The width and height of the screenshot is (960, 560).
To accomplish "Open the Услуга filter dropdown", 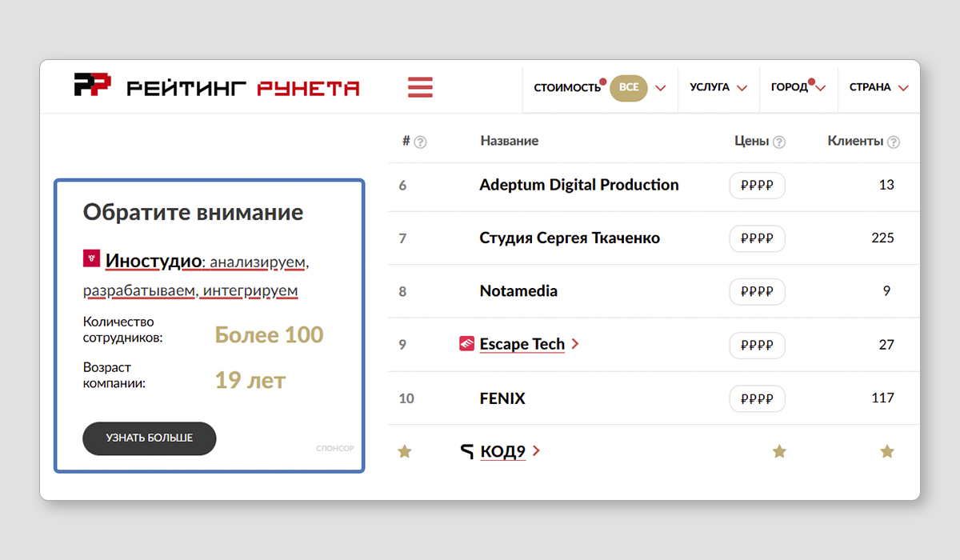I will (718, 87).
